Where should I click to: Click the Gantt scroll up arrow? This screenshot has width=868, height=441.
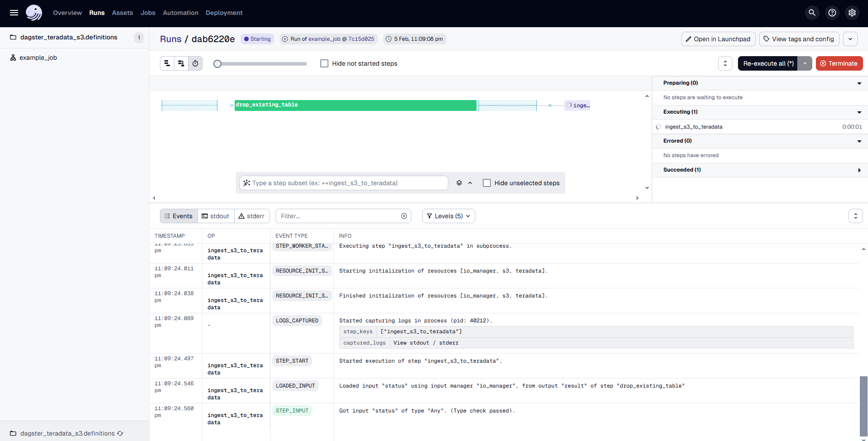tap(647, 96)
